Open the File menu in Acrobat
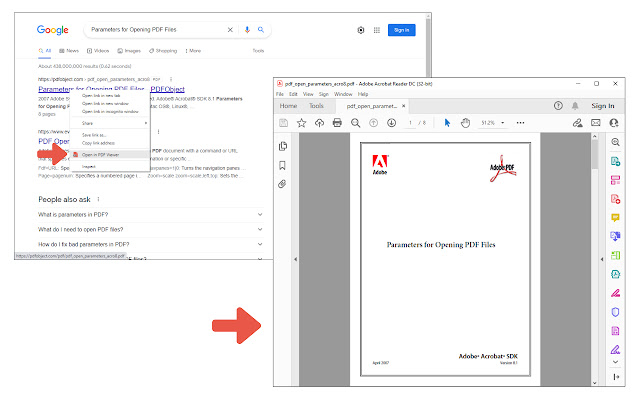The height and width of the screenshot is (400, 640). (280, 94)
